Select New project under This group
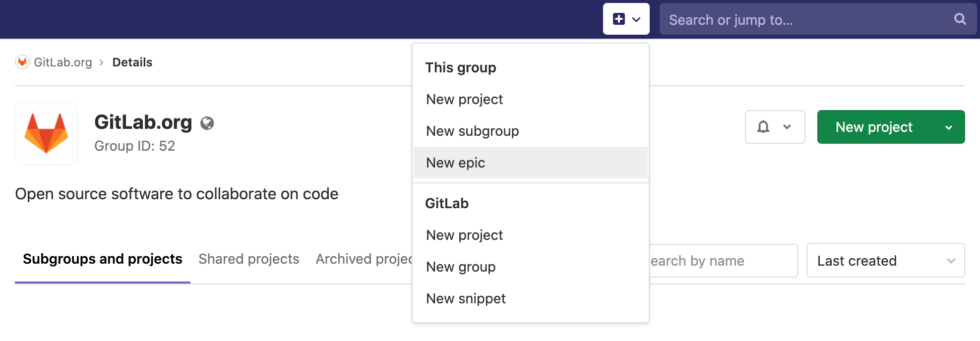This screenshot has height=341, width=980. click(464, 99)
